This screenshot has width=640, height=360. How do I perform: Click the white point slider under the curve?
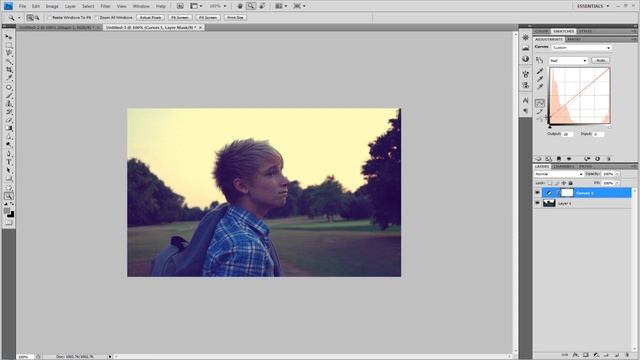[x=609, y=127]
